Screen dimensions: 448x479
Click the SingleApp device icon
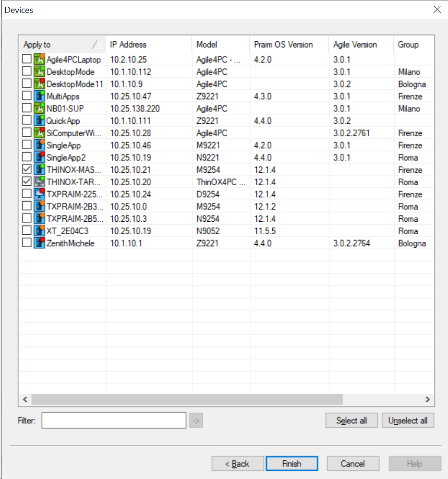[x=39, y=145]
